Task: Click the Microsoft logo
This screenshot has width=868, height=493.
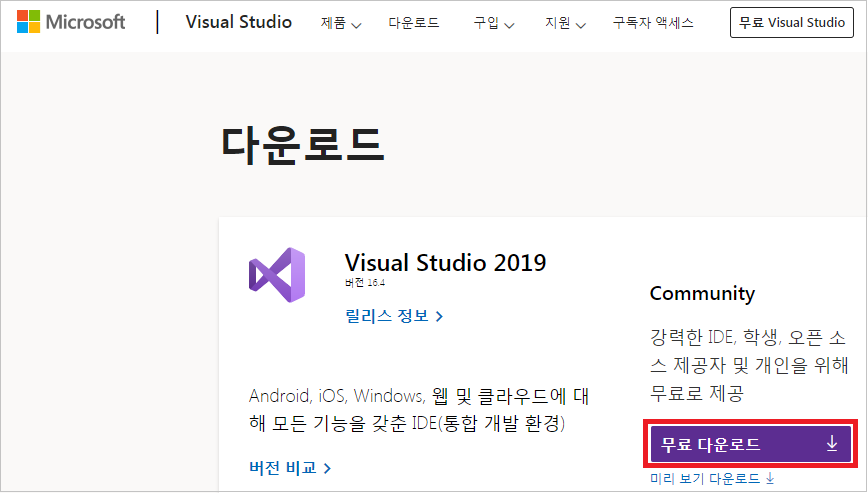Action: click(x=71, y=22)
